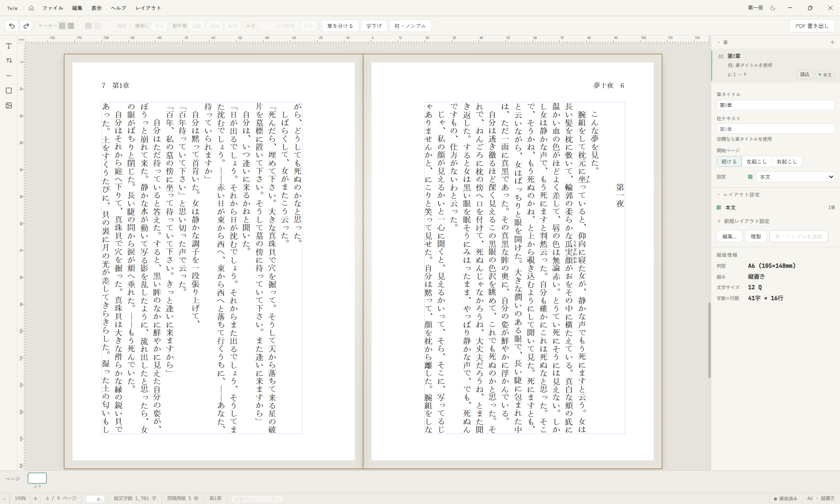This screenshot has width=840, height=504.
Task: Collapse the レイアウト設定 section
Action: 719,195
